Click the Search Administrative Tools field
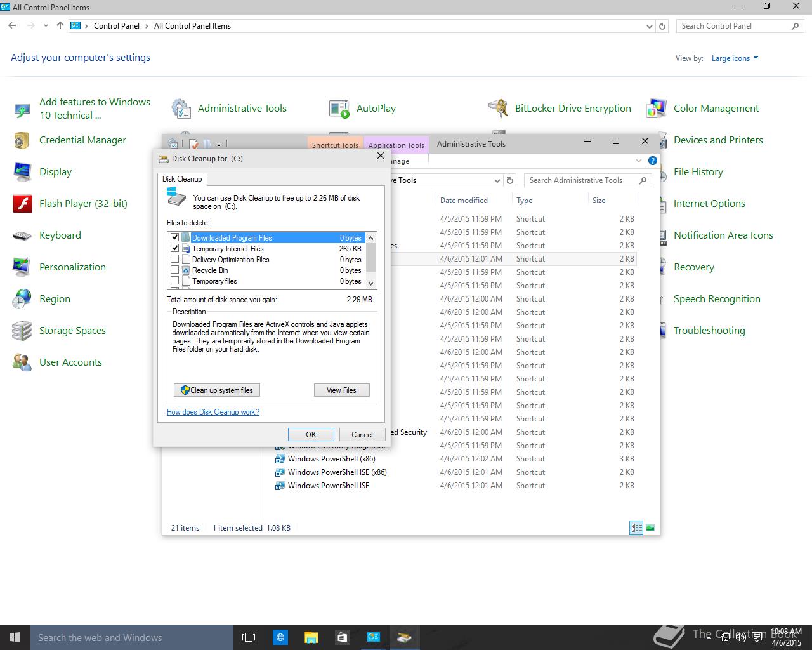The width and height of the screenshot is (812, 650). tap(587, 180)
